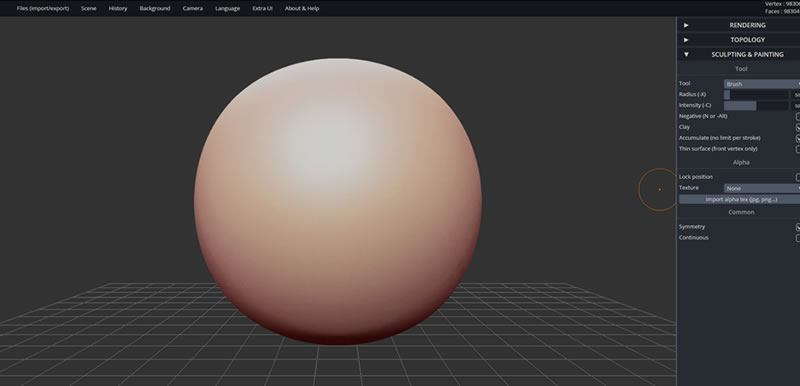Image resolution: width=800 pixels, height=386 pixels.
Task: Open the About & Help menu
Action: (302, 8)
